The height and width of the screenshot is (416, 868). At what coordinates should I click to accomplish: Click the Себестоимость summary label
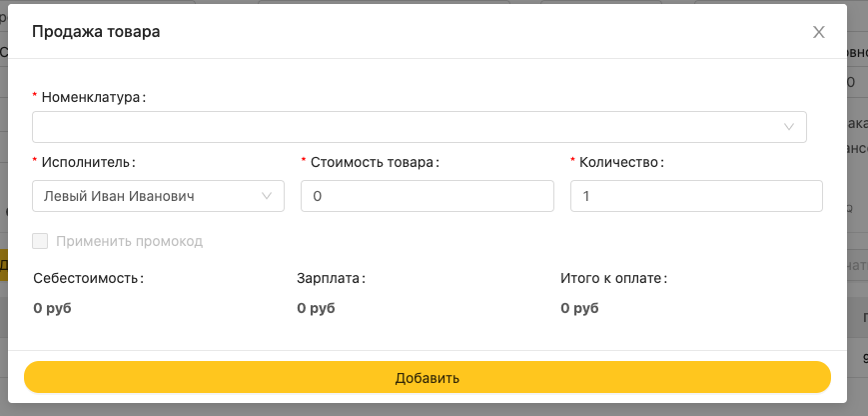click(88, 279)
